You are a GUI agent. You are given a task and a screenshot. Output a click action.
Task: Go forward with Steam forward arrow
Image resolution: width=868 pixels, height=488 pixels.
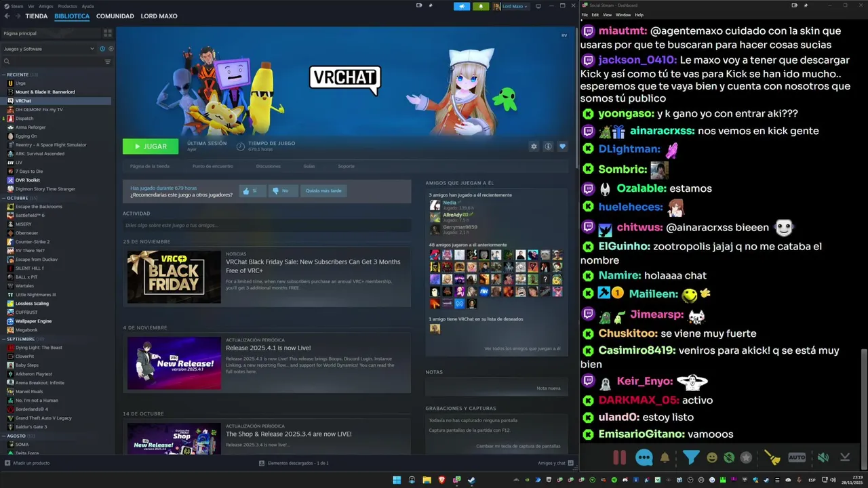tap(17, 16)
